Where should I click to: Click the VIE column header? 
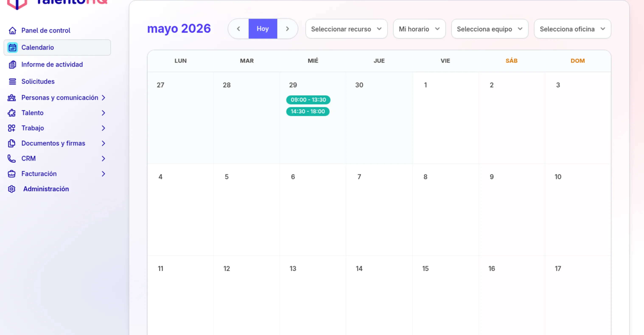pyautogui.click(x=445, y=61)
